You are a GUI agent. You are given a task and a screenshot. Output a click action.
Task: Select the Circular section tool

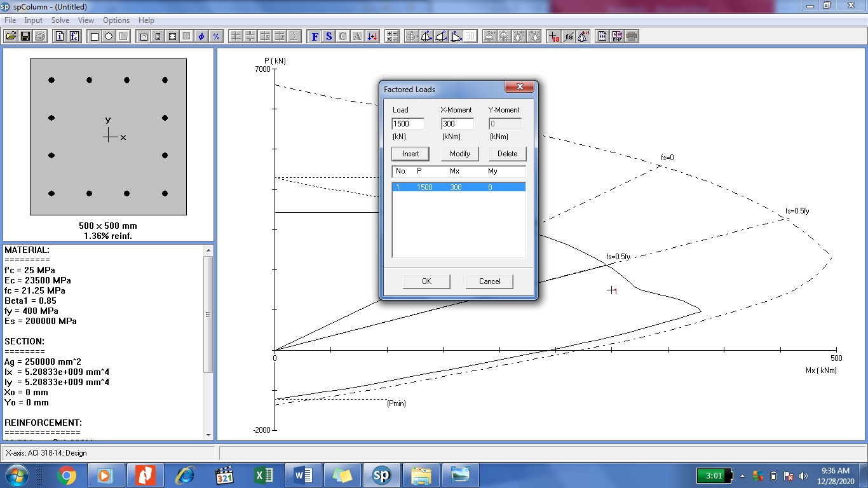[x=109, y=36]
